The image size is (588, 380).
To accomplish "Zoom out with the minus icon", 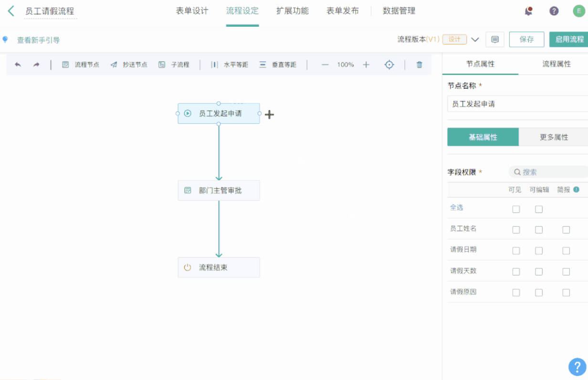I will point(325,64).
